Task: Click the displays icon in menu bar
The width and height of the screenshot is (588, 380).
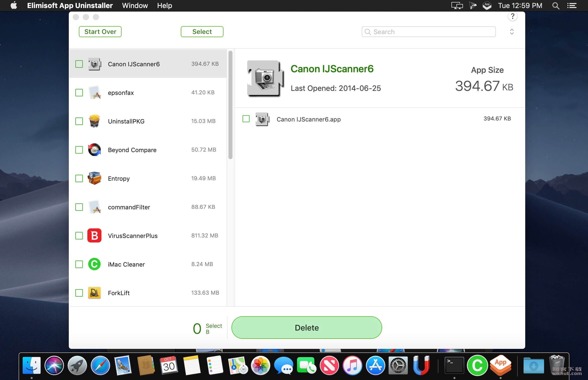Action: coord(457,6)
